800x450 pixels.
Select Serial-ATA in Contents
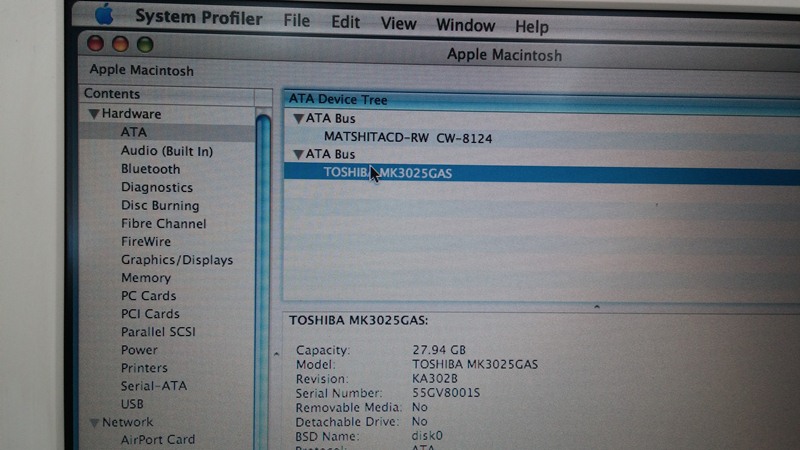[154, 386]
